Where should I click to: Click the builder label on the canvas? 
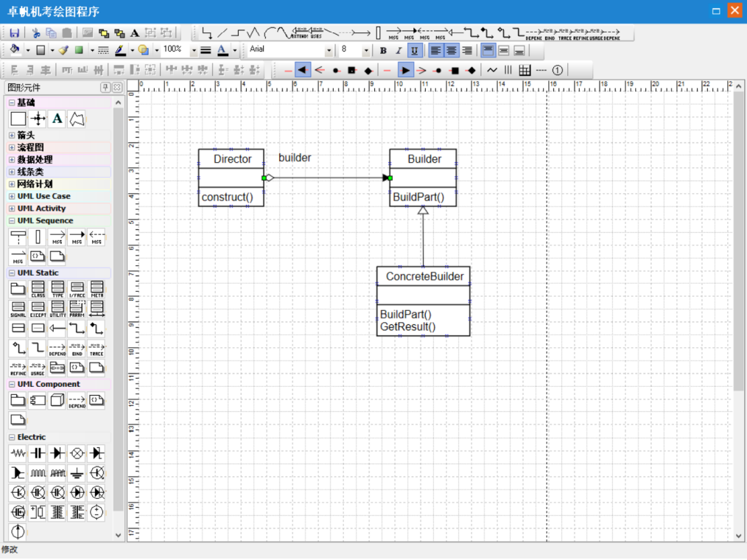coord(295,158)
